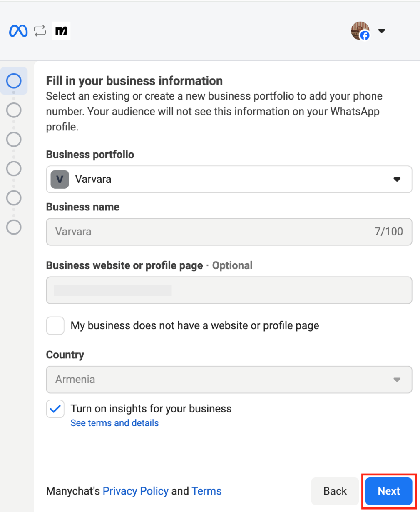Check 'My business does not have a website'
This screenshot has width=420, height=512.
(55, 326)
